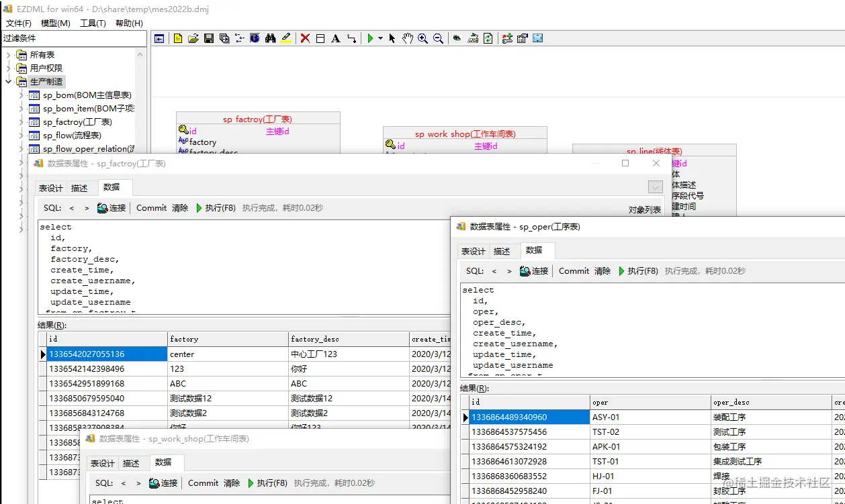Collapse the 生产制造 tree folder
The height and width of the screenshot is (504, 845).
pos(9,82)
